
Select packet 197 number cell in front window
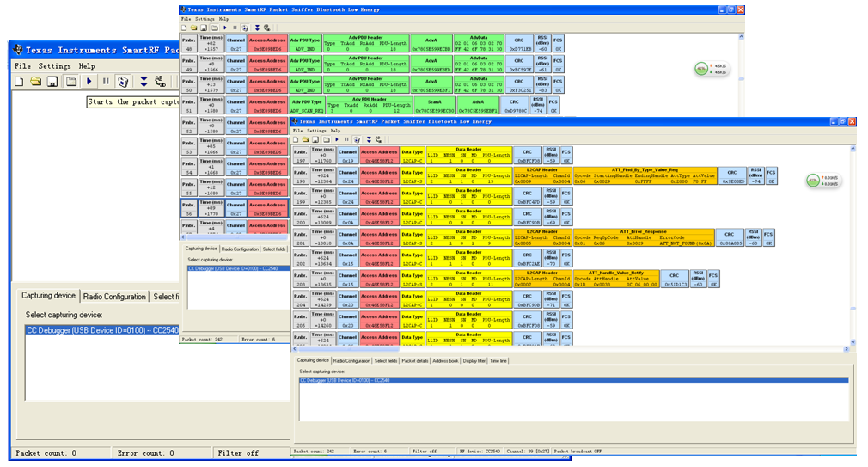[x=301, y=156]
